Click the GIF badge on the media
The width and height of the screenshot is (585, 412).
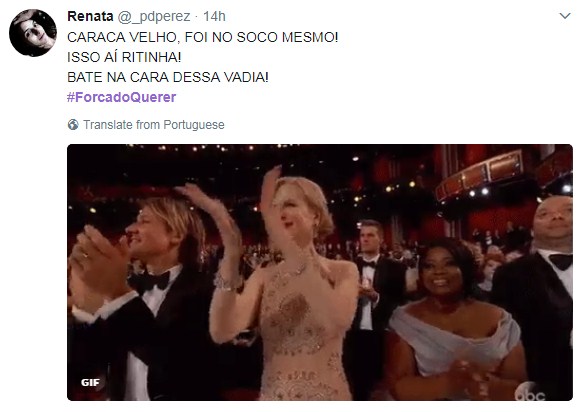point(90,382)
